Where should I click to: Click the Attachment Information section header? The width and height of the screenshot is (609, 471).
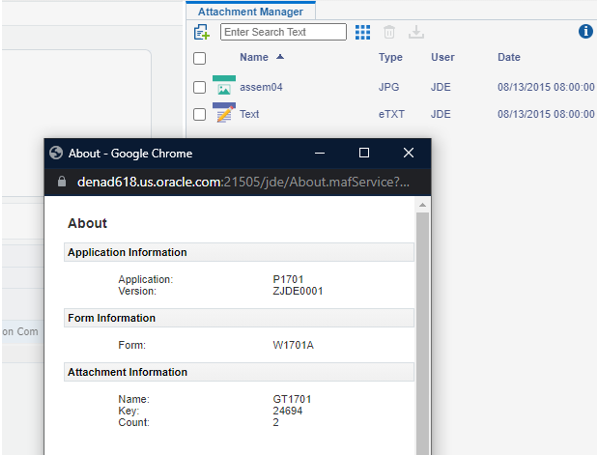click(239, 372)
